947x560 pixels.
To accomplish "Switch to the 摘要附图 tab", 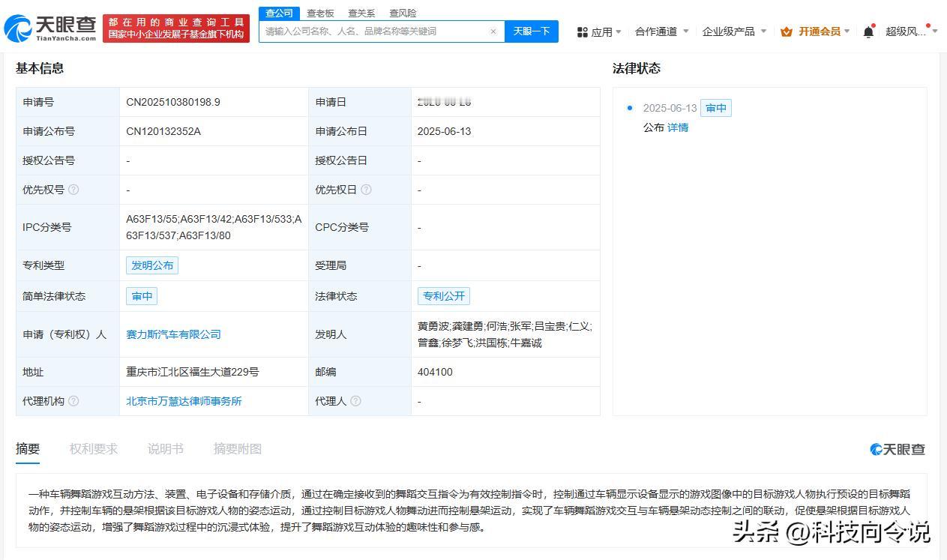I will (238, 449).
